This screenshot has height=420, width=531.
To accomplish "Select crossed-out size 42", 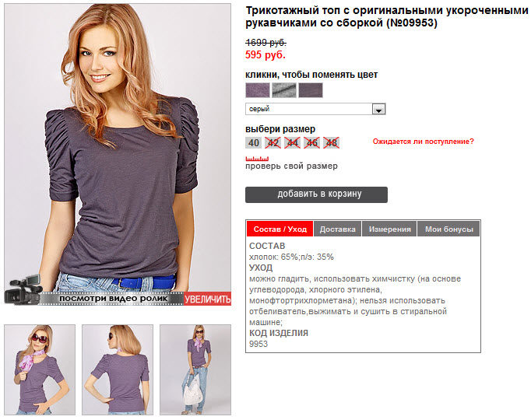I will click(x=273, y=142).
